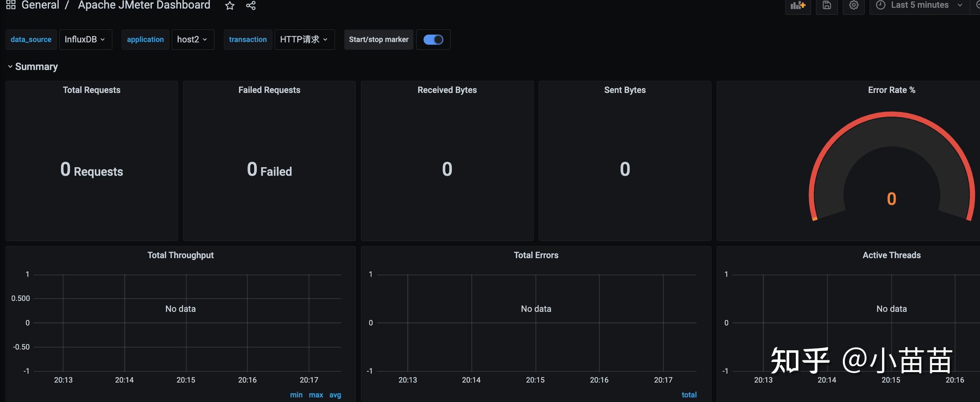Collapse the Summary row
980x402 pixels.
(x=33, y=67)
